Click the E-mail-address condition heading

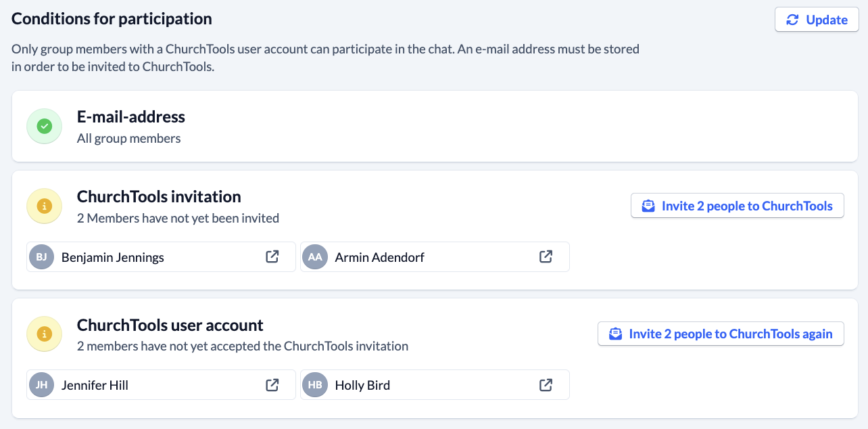tap(131, 117)
